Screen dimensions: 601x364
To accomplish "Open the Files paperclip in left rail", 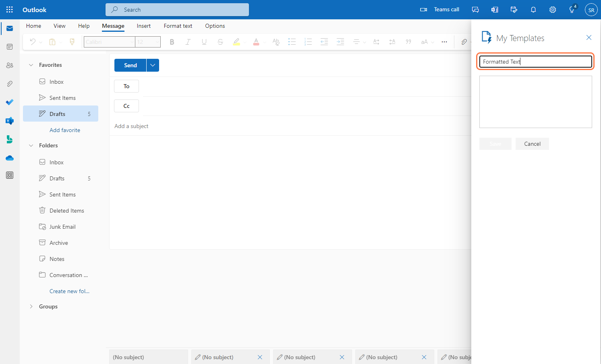I will point(10,84).
